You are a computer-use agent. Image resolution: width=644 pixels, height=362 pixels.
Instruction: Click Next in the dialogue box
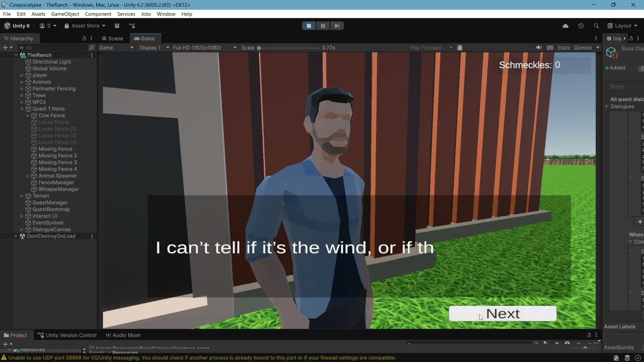point(503,314)
